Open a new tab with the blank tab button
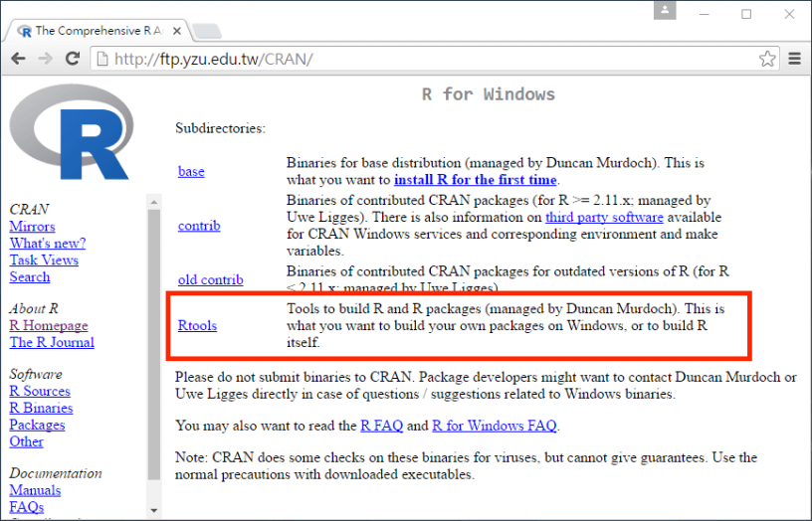Viewport: 812px width, 521px height. click(x=205, y=31)
